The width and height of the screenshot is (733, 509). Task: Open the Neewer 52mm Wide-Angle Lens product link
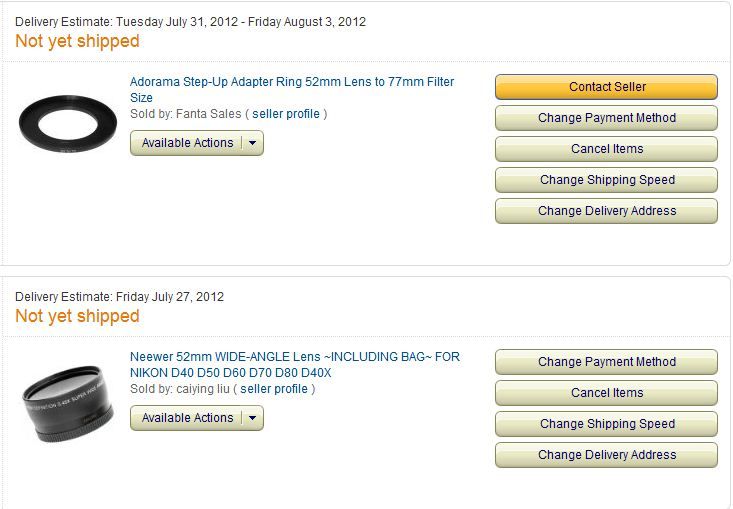coord(294,357)
